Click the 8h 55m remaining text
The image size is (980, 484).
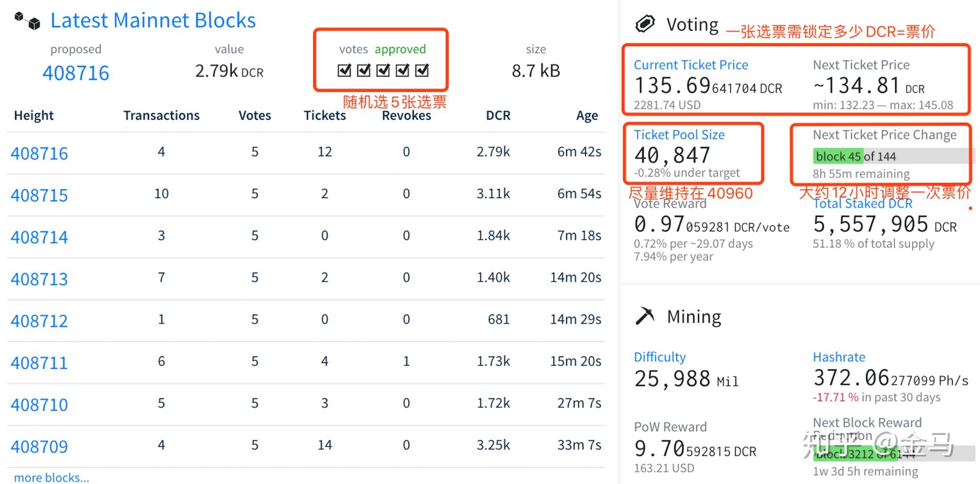click(861, 174)
